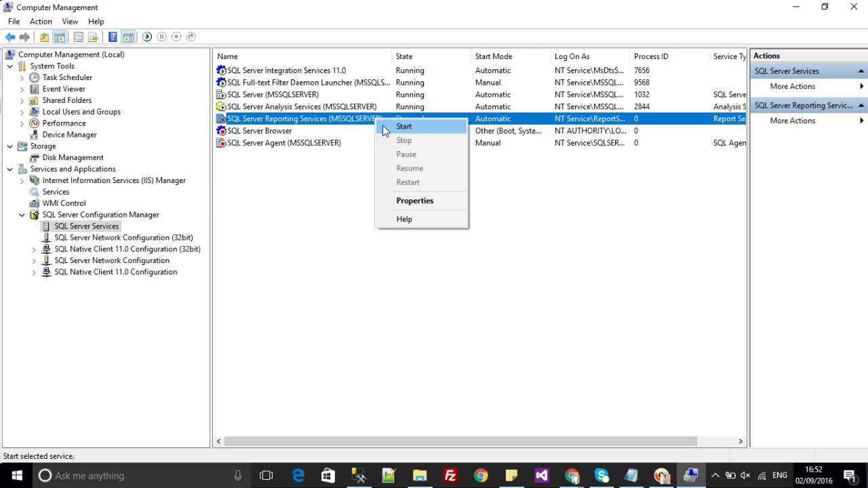This screenshot has width=868, height=488.
Task: Choose Help in the context menu
Action: [x=421, y=219]
